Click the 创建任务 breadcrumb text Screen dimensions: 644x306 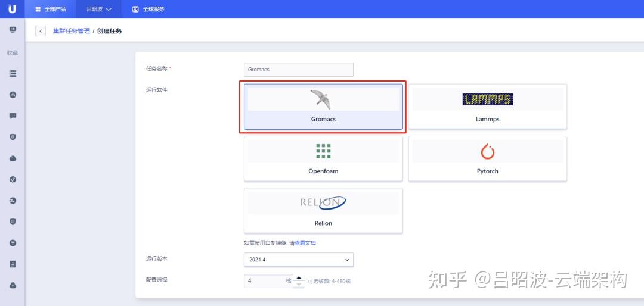tap(109, 31)
